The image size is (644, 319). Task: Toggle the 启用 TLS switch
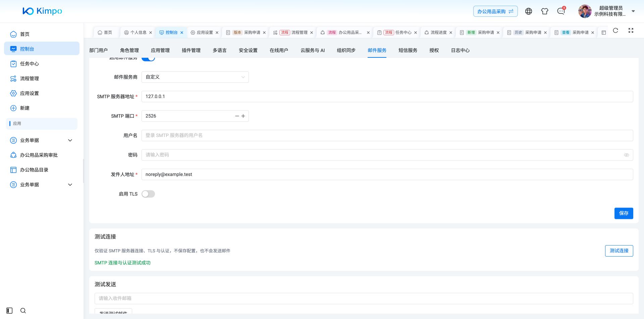148,194
